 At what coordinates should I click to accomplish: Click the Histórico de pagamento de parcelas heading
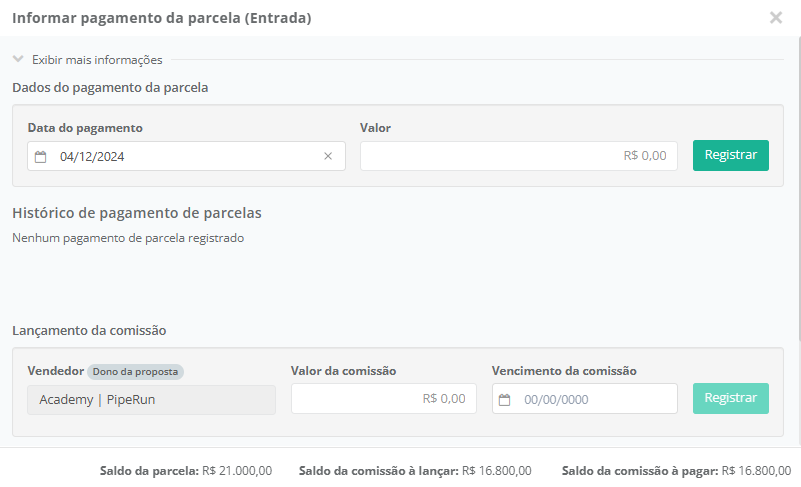[x=136, y=212]
